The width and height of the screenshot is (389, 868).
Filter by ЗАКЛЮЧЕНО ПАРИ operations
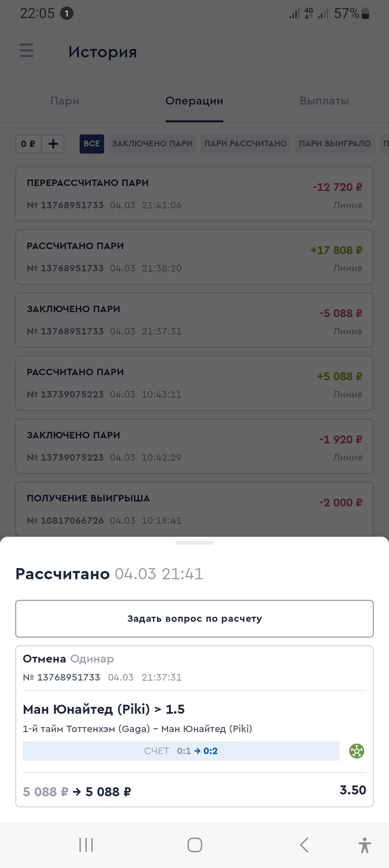152,144
